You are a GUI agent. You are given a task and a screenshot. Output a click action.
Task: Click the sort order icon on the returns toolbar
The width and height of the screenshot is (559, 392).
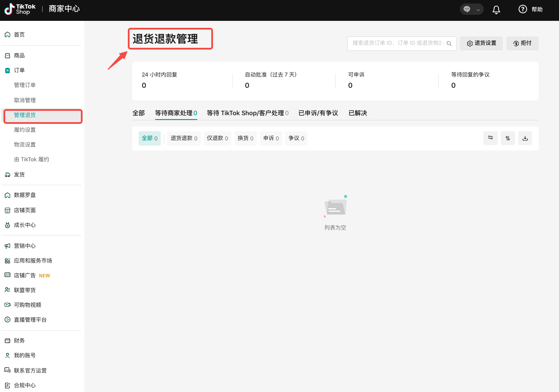(x=507, y=138)
